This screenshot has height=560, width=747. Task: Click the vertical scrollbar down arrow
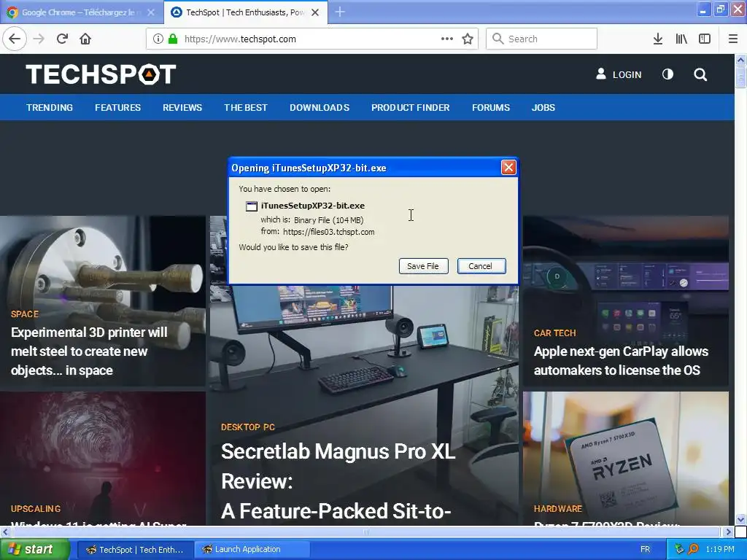coord(740,519)
